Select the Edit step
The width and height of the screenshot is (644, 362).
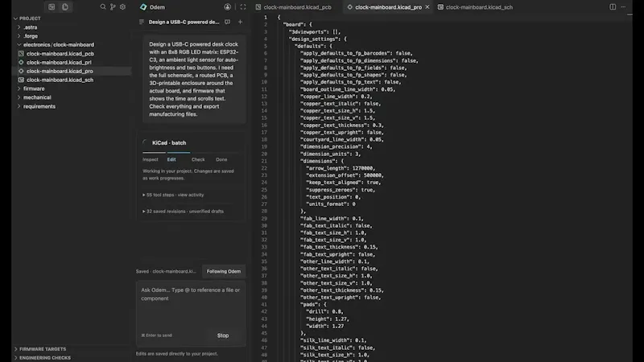pos(171,159)
